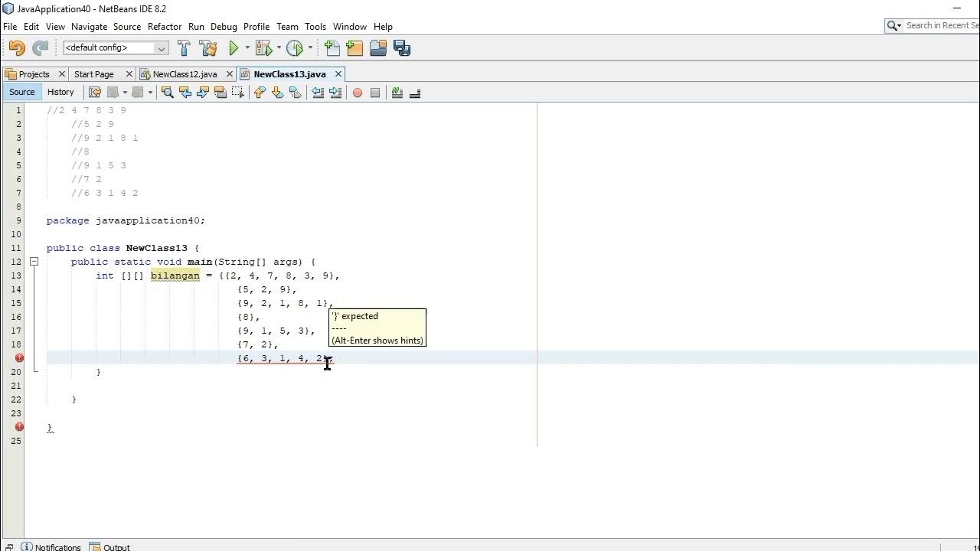The height and width of the screenshot is (551, 980).
Task: Click the Debug Project icon
Action: (x=263, y=47)
